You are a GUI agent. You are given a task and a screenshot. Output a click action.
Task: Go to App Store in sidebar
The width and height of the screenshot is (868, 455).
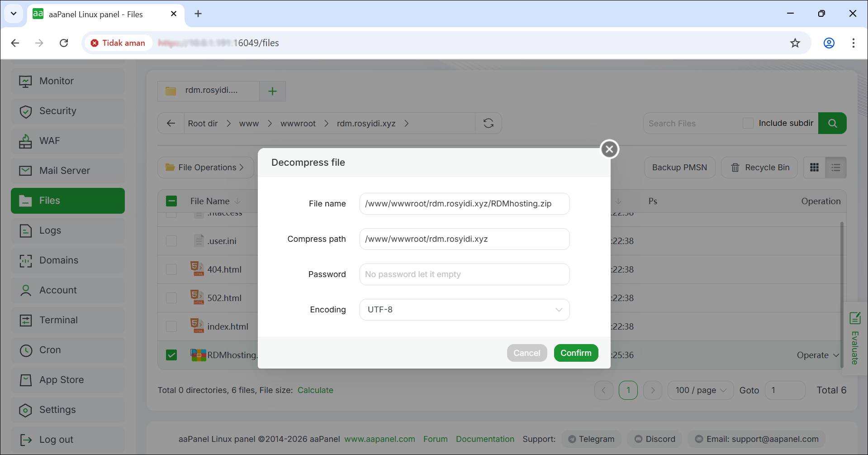(61, 380)
